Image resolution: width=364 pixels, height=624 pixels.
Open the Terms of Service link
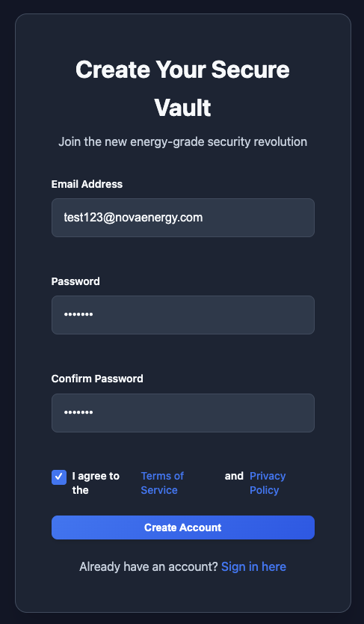[x=162, y=483]
